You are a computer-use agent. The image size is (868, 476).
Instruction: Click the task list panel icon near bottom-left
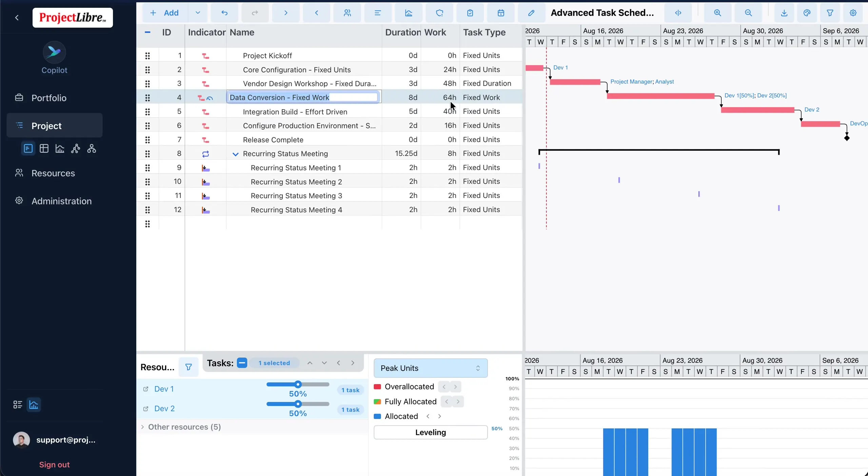(x=18, y=404)
